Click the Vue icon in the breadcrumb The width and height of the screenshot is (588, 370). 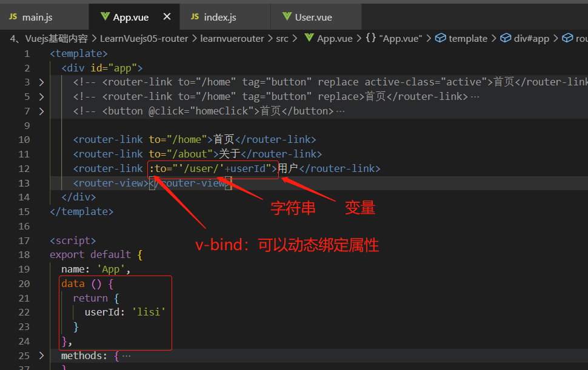309,38
